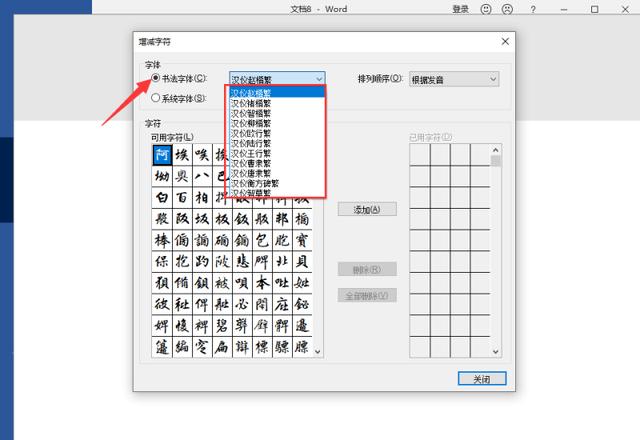This screenshot has height=440, width=640.
Task: Click the 可用字符 list down scroll arrow
Action: click(x=318, y=351)
